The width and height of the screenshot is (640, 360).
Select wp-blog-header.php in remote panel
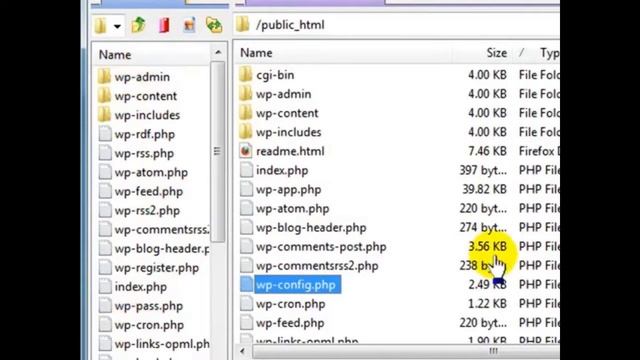(x=311, y=228)
